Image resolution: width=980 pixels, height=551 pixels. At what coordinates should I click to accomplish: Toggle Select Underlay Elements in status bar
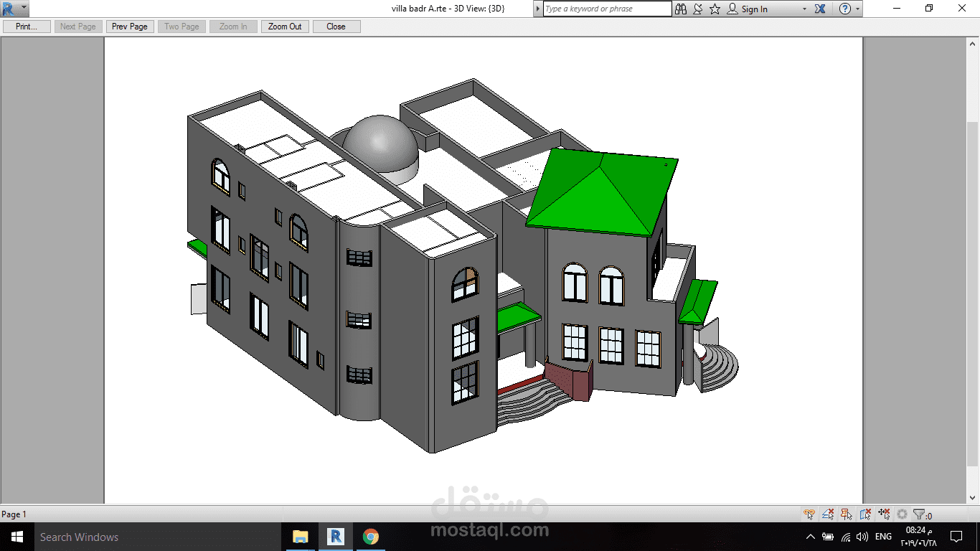pyautogui.click(x=828, y=514)
